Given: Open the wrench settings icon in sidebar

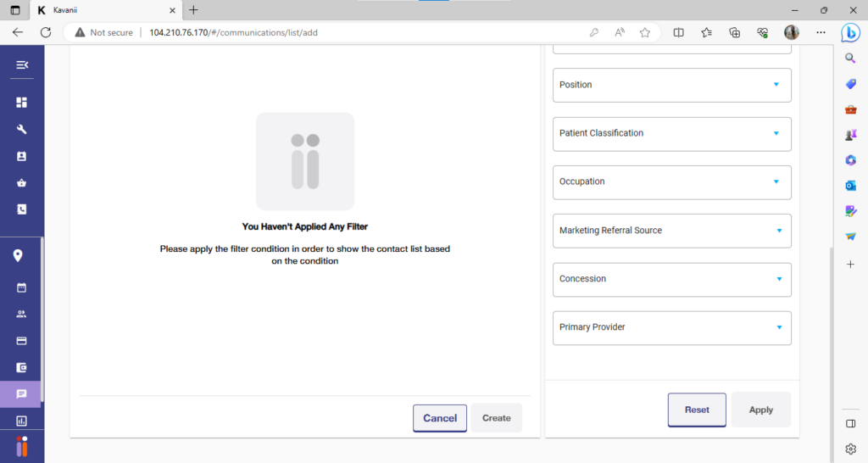Looking at the screenshot, I should (22, 130).
